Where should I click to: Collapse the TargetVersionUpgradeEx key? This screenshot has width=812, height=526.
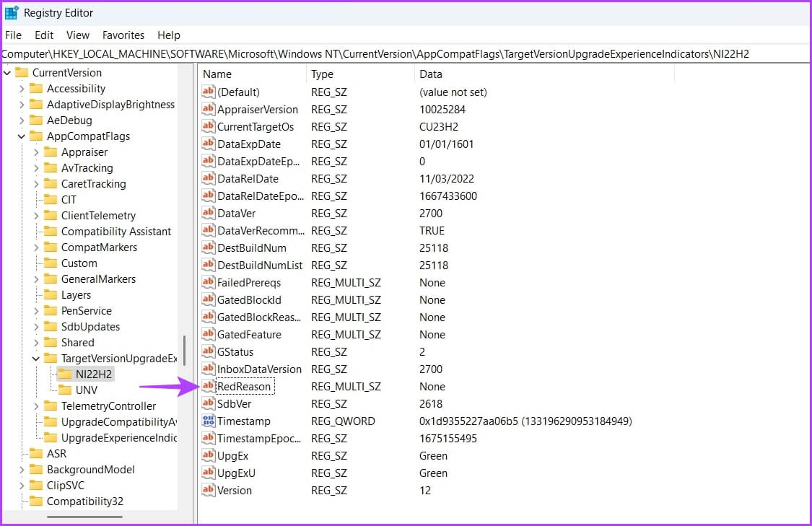36,359
